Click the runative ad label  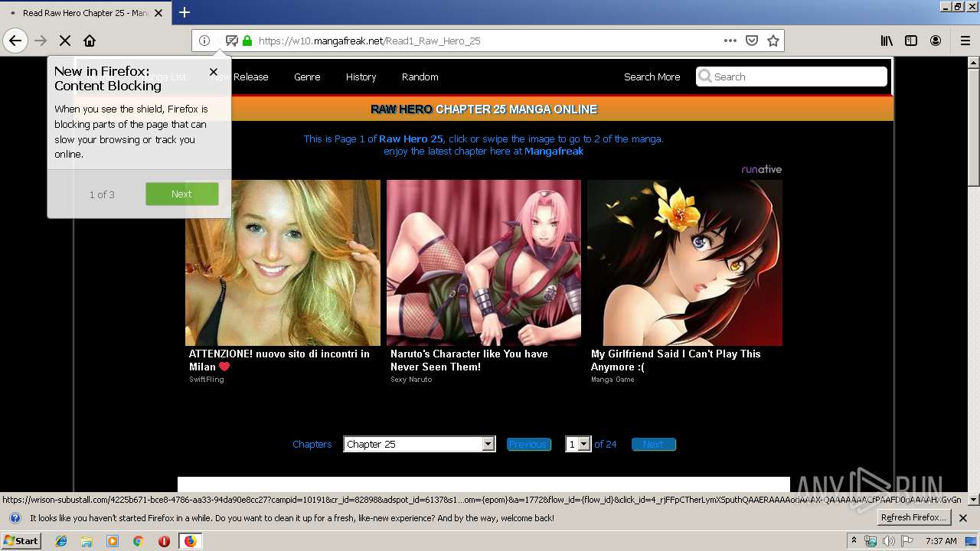[x=761, y=169]
